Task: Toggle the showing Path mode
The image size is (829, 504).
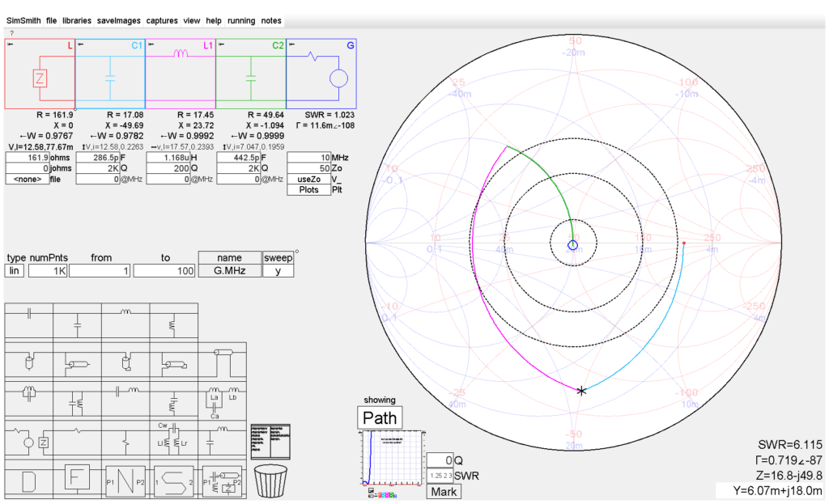Action: 380,418
